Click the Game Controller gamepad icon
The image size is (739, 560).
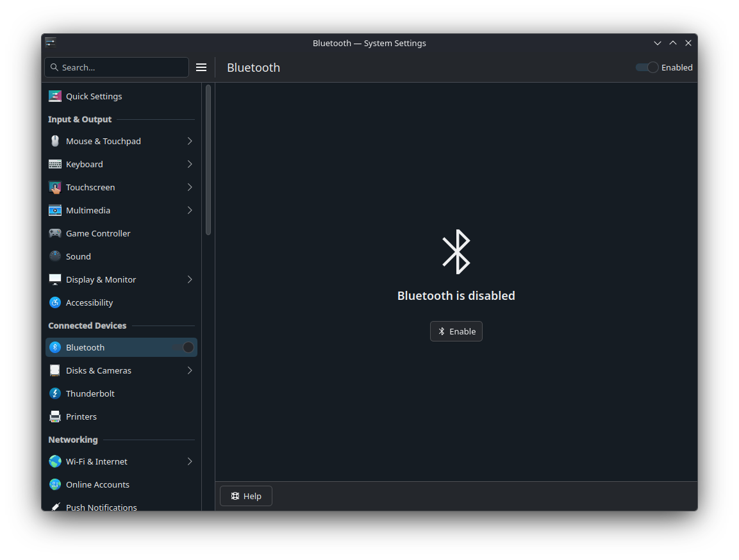coord(55,233)
